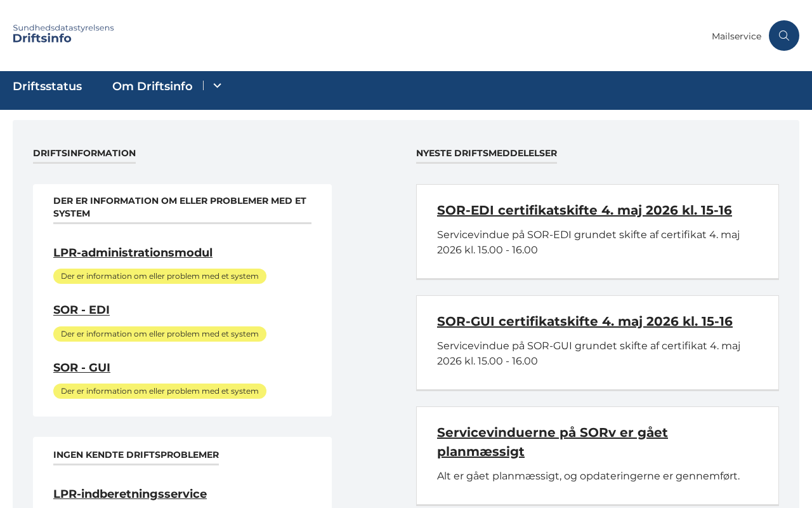Open LPR-indberetningsservice system link
The height and width of the screenshot is (508, 812).
point(130,494)
